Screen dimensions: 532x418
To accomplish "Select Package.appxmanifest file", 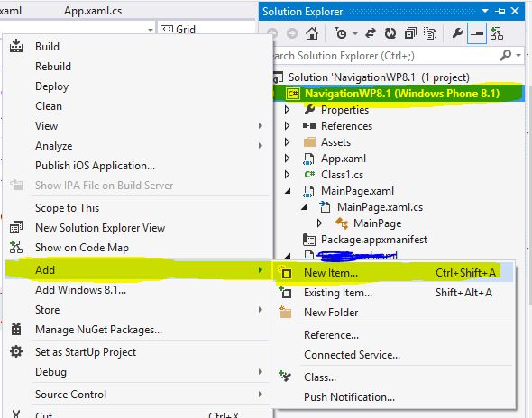I will point(374,240).
